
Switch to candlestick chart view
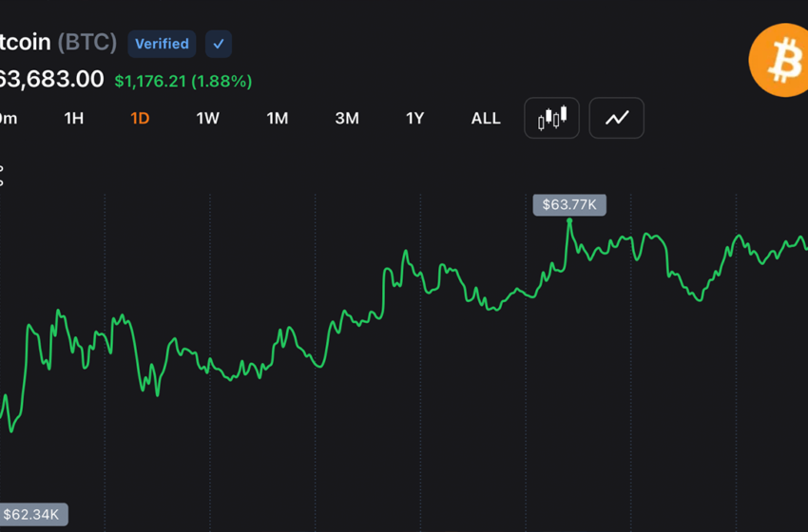click(551, 118)
